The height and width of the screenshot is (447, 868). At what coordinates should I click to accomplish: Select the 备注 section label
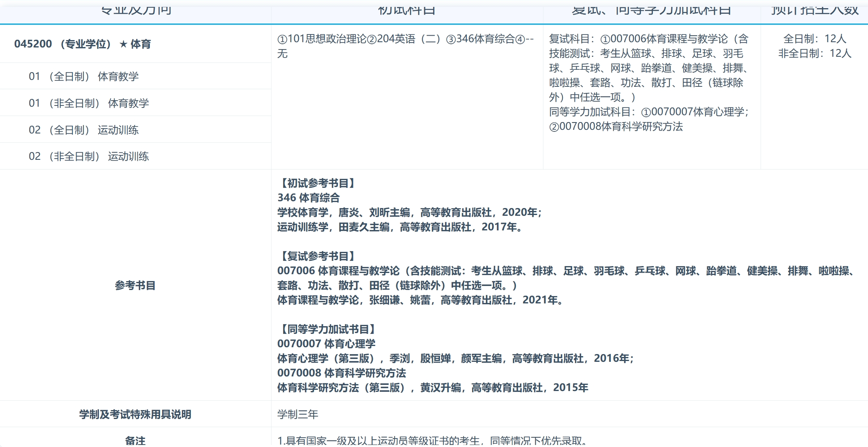coord(135,441)
